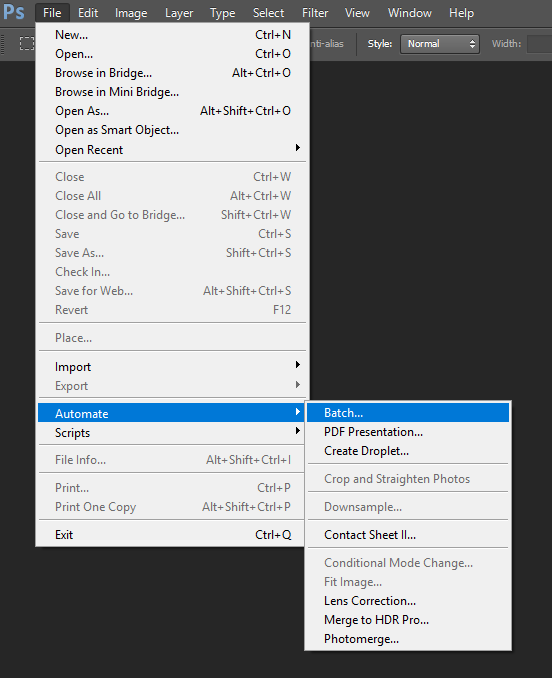This screenshot has width=552, height=678.
Task: Click the Place... entry
Action: point(172,337)
